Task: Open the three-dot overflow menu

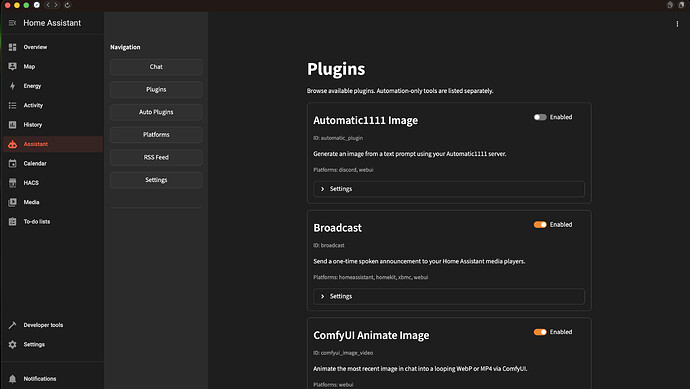Action: coord(677,24)
